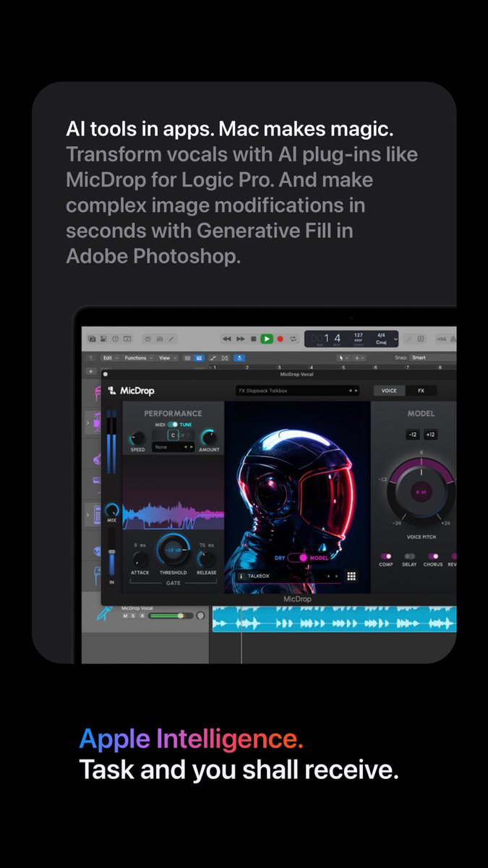Open the secondary plus tool dropdown
Screen dimensions: 488x868
pos(359,358)
